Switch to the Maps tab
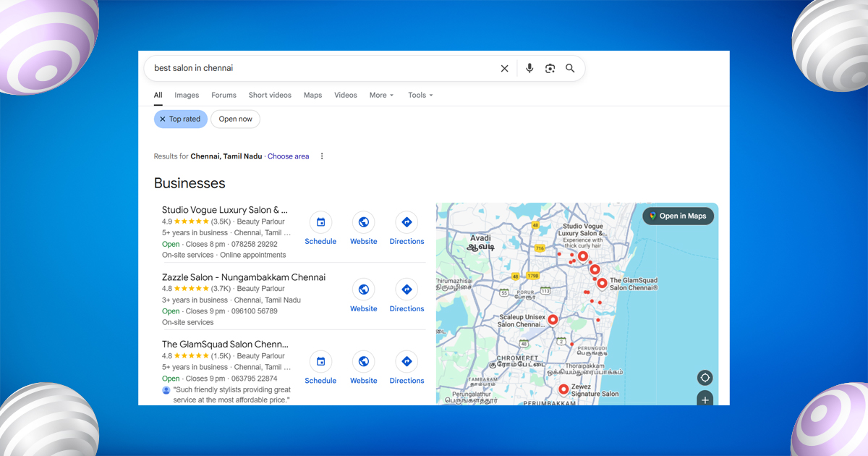This screenshot has width=868, height=456. point(312,95)
